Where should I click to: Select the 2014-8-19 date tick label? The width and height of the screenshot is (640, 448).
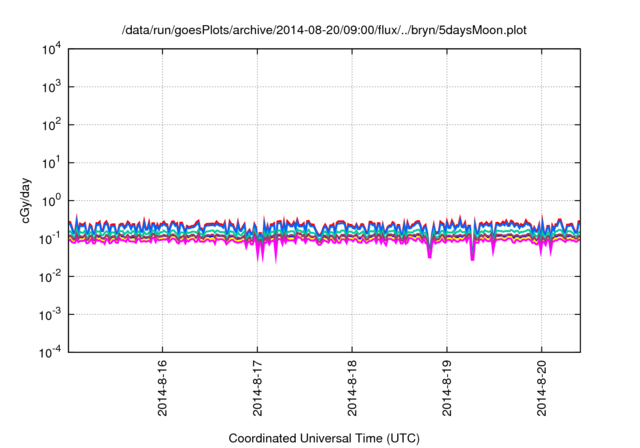446,387
